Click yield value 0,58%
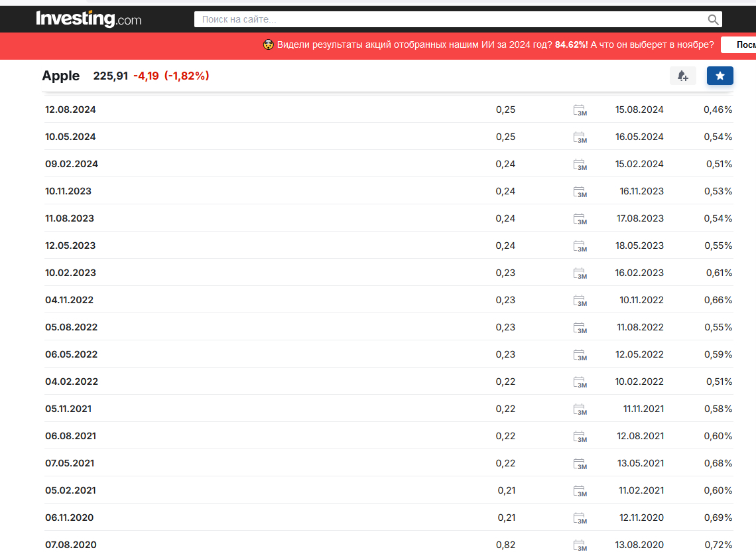Image resolution: width=756 pixels, height=556 pixels. pyautogui.click(x=718, y=409)
